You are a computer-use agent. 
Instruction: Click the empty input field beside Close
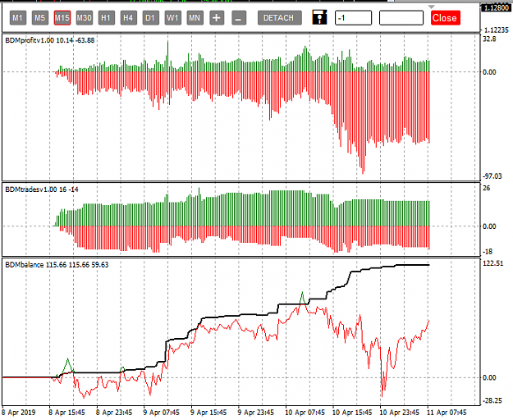[x=401, y=18]
